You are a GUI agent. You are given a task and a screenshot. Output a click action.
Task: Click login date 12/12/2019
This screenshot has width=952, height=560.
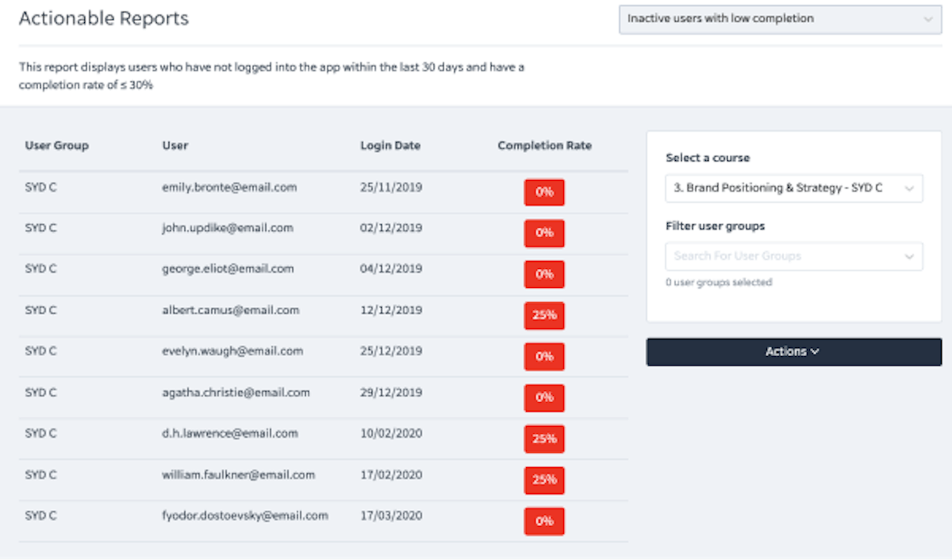[391, 310]
